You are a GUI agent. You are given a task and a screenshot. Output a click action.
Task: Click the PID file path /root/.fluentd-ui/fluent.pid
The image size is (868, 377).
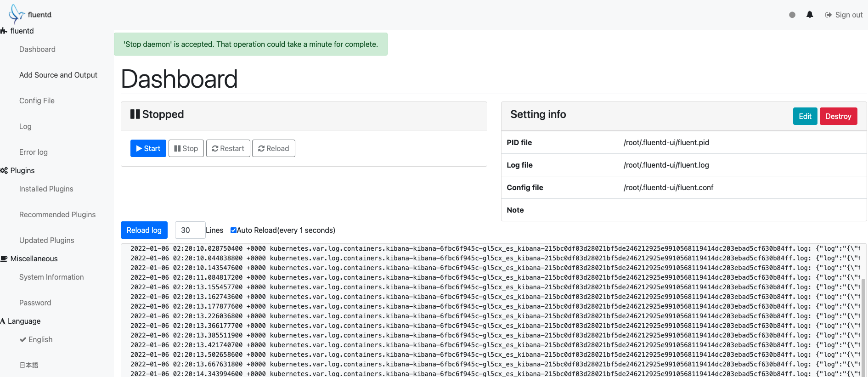pos(666,142)
